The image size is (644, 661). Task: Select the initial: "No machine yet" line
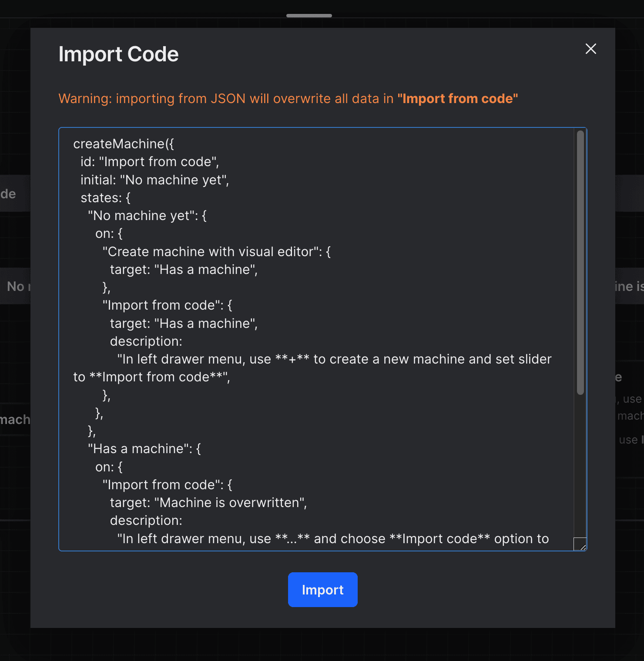154,180
